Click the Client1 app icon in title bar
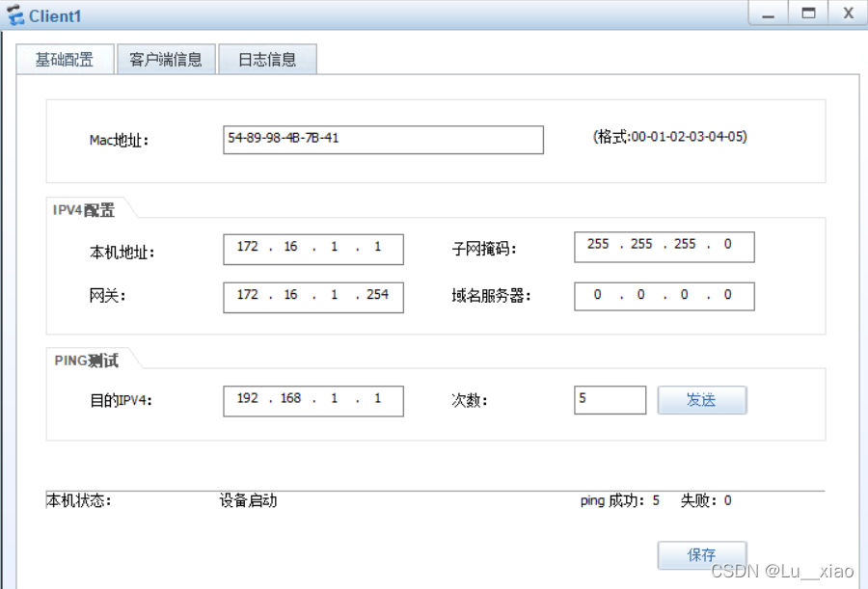This screenshot has width=868, height=589. click(15, 15)
